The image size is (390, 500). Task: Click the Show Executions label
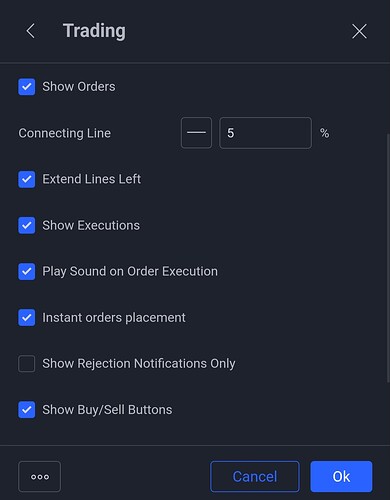pyautogui.click(x=91, y=225)
